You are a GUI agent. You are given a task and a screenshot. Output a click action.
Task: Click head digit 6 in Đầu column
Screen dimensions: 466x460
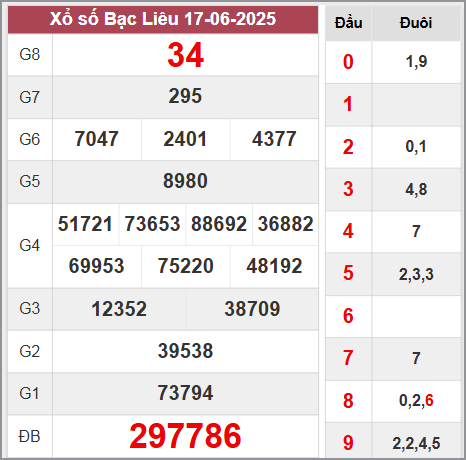click(x=348, y=316)
